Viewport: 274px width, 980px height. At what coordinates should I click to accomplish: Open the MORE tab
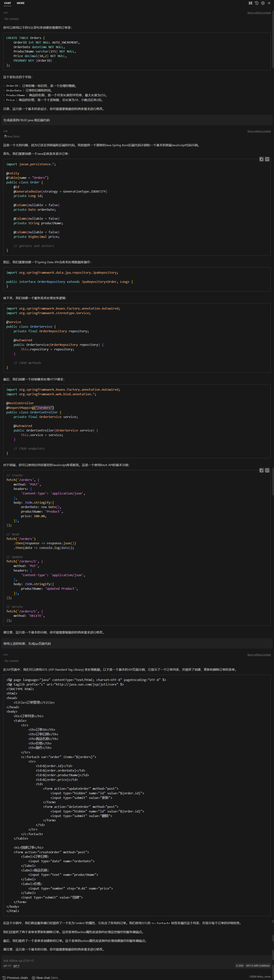point(21,3)
